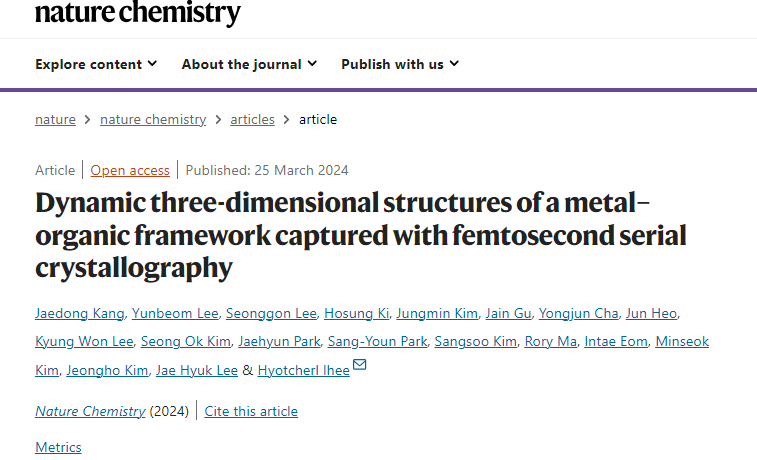Expand the Explore content menu
The height and width of the screenshot is (460, 757).
(x=96, y=64)
